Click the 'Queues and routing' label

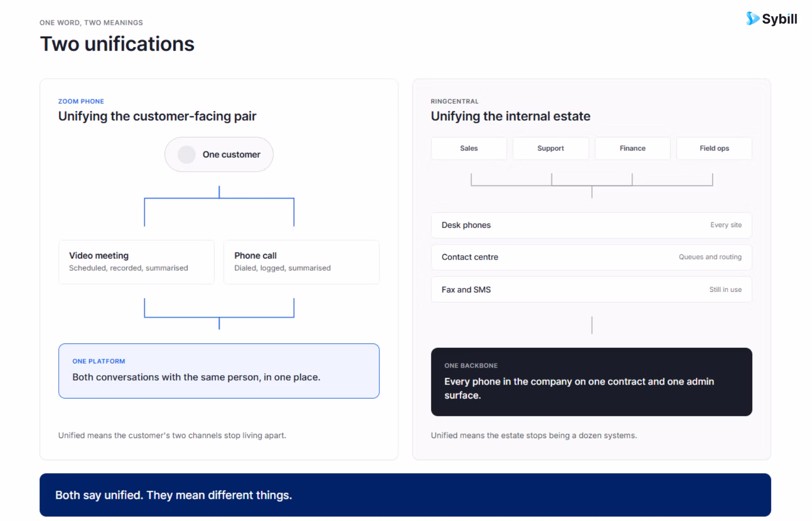[x=710, y=257]
